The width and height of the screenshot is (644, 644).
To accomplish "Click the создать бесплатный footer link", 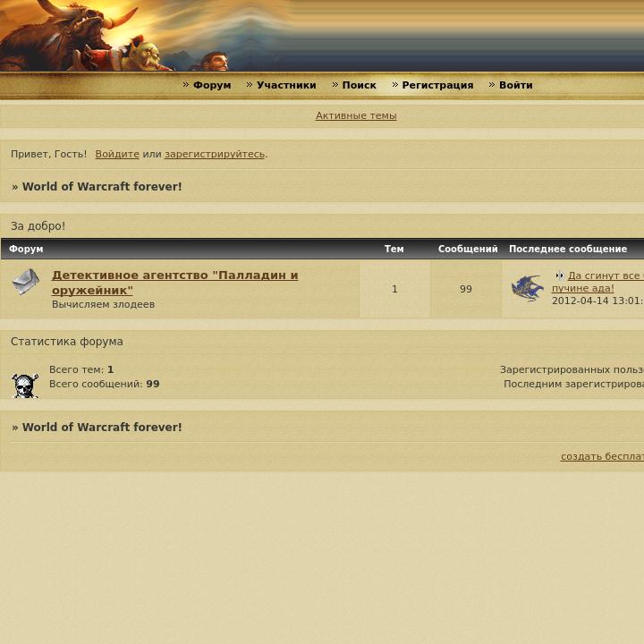I will click(602, 456).
